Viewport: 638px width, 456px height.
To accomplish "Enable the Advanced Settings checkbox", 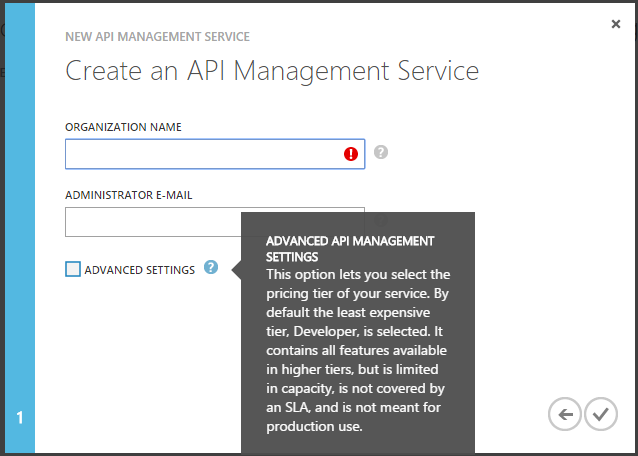I will (x=73, y=269).
